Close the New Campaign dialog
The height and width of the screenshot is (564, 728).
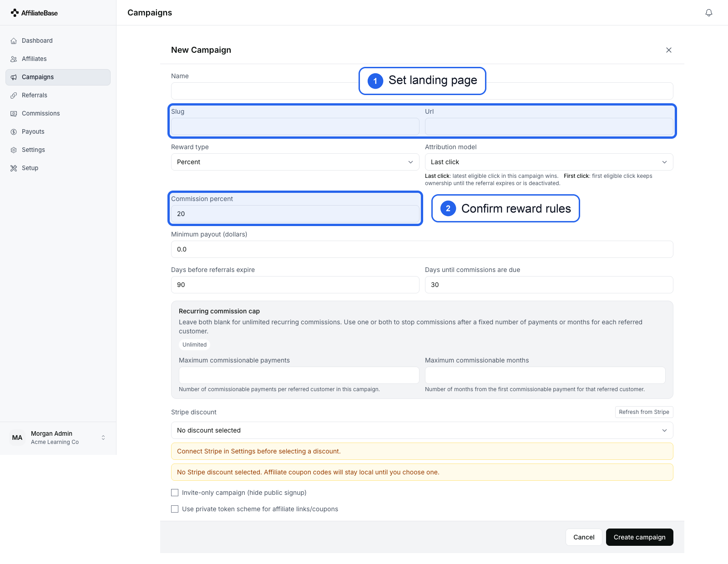pos(669,50)
